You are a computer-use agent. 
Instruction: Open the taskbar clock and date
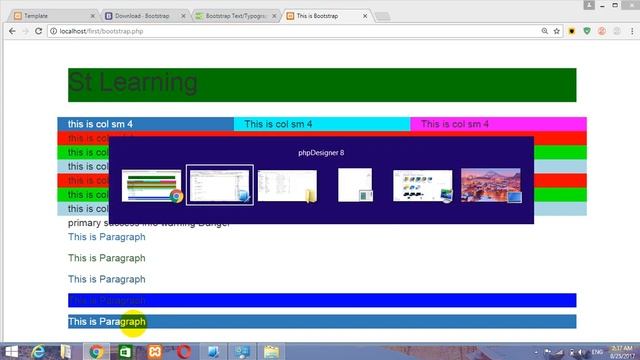coord(622,352)
